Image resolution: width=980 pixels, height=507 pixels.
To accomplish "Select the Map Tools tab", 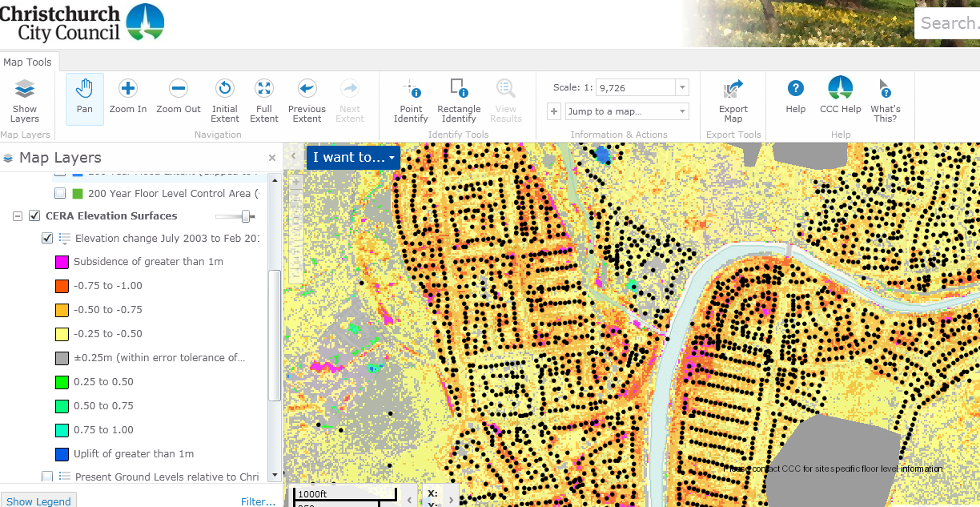I will (27, 62).
